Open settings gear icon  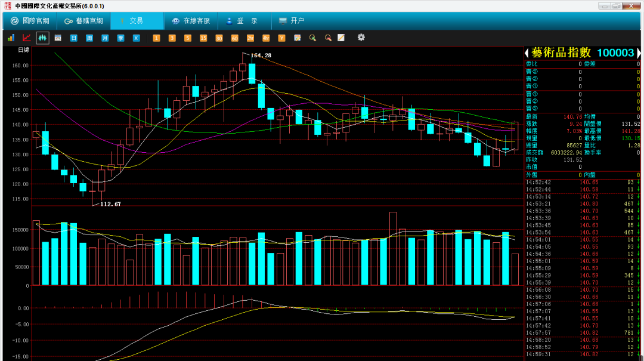click(361, 38)
